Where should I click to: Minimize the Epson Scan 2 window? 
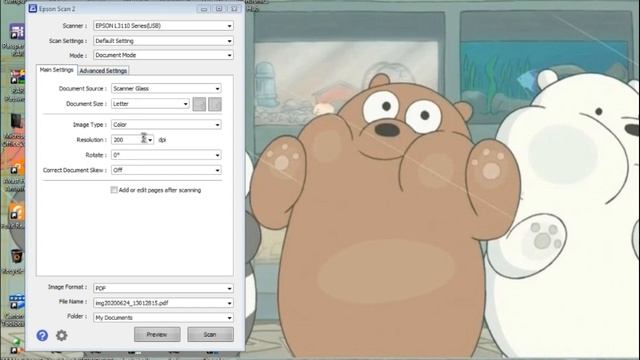point(204,9)
